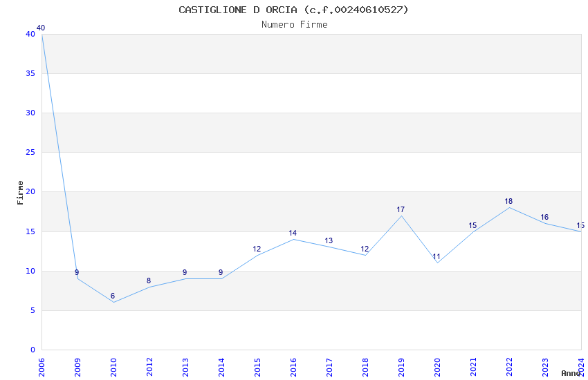Click x-axis year 2018
The height and width of the screenshot is (380, 588).
(x=365, y=367)
